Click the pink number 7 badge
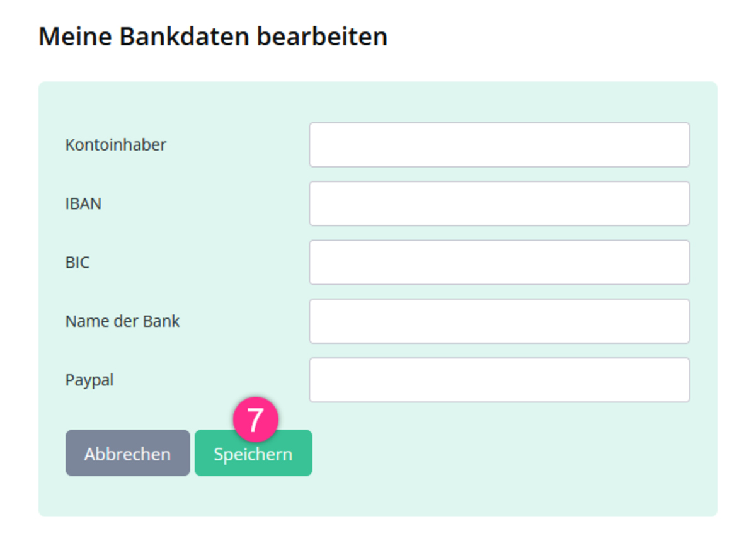This screenshot has width=756, height=553. [255, 419]
